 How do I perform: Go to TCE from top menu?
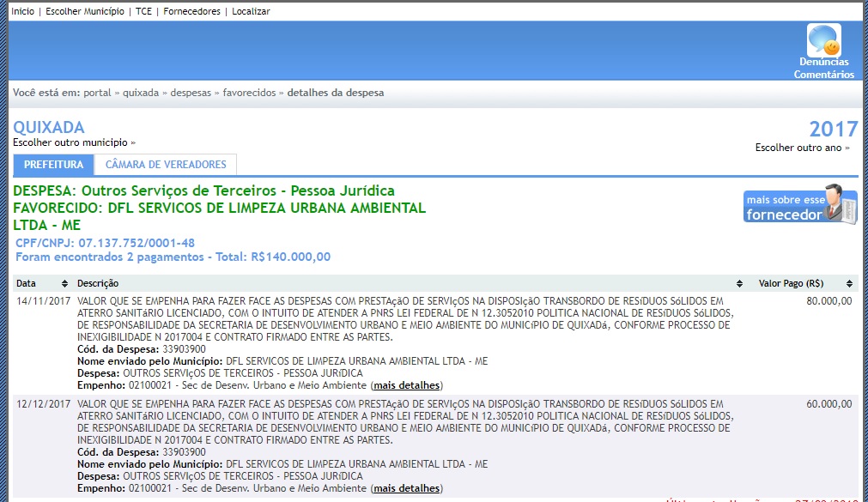point(143,11)
